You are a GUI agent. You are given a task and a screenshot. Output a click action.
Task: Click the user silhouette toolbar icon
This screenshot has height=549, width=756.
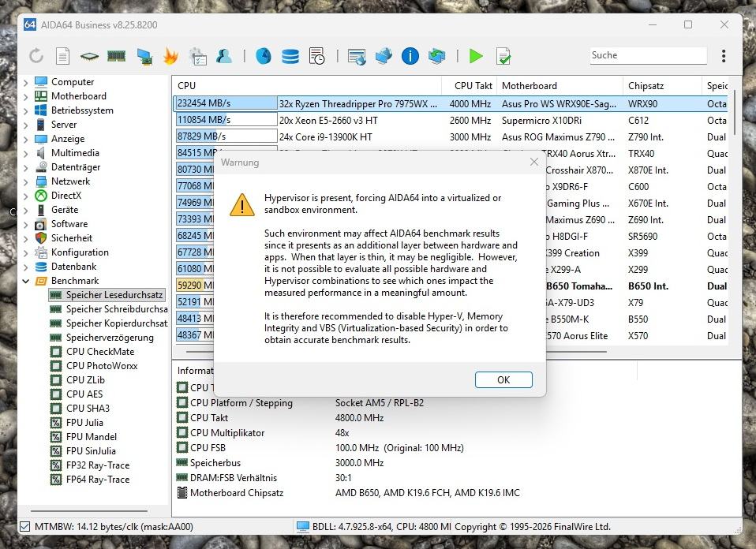pos(224,56)
